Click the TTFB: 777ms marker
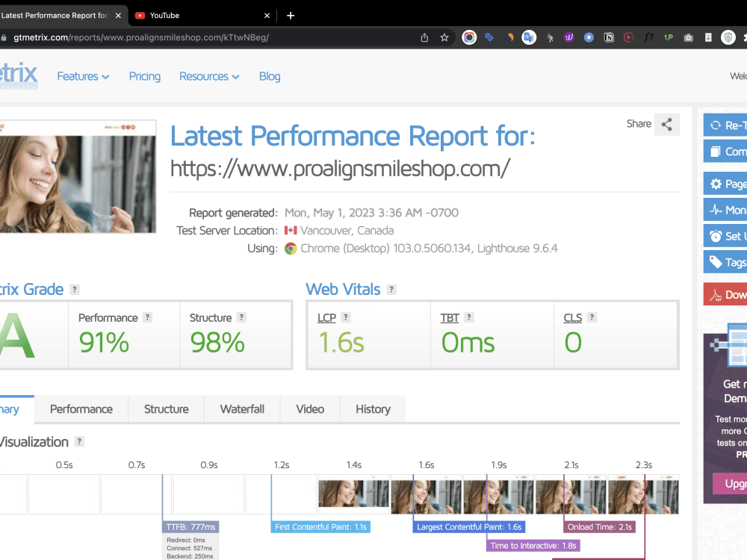The image size is (747, 560). pyautogui.click(x=190, y=527)
